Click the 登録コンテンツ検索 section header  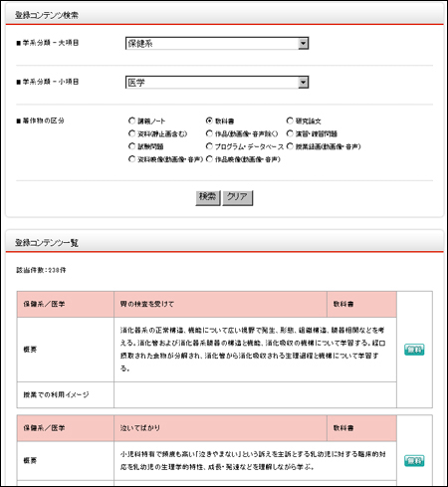[x=47, y=15]
